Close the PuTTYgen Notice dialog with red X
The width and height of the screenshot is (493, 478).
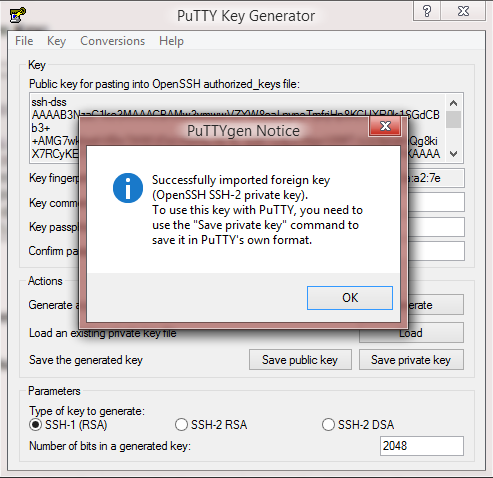(x=385, y=126)
